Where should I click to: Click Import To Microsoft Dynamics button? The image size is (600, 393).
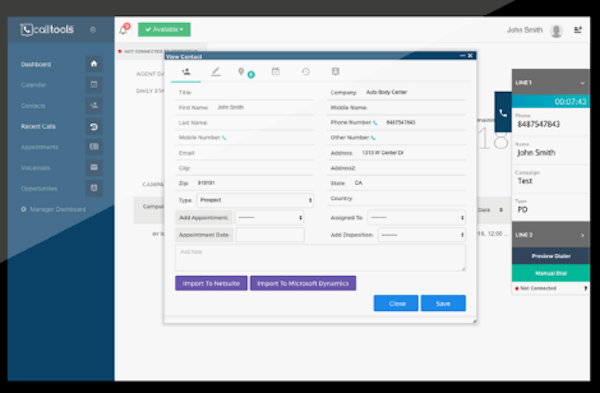303,284
